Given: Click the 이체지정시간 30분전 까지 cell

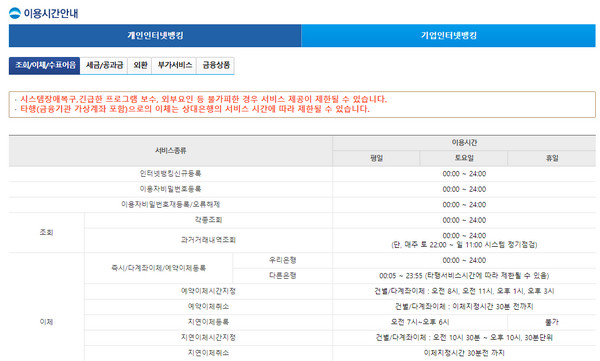Looking at the screenshot, I should pos(464,353).
